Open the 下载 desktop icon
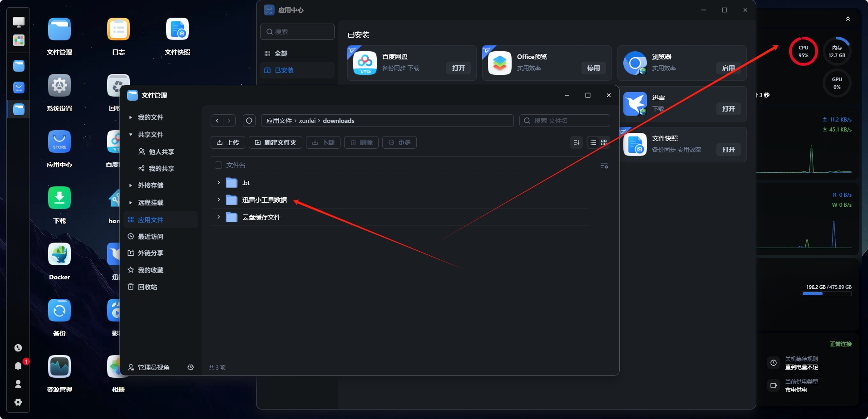868x419 pixels. click(x=59, y=198)
